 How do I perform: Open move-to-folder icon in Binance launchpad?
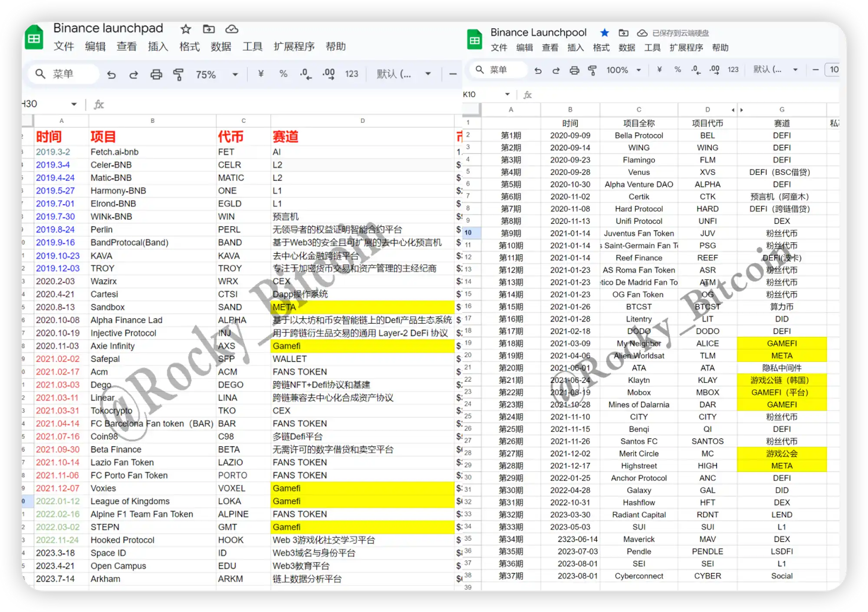[x=209, y=29]
